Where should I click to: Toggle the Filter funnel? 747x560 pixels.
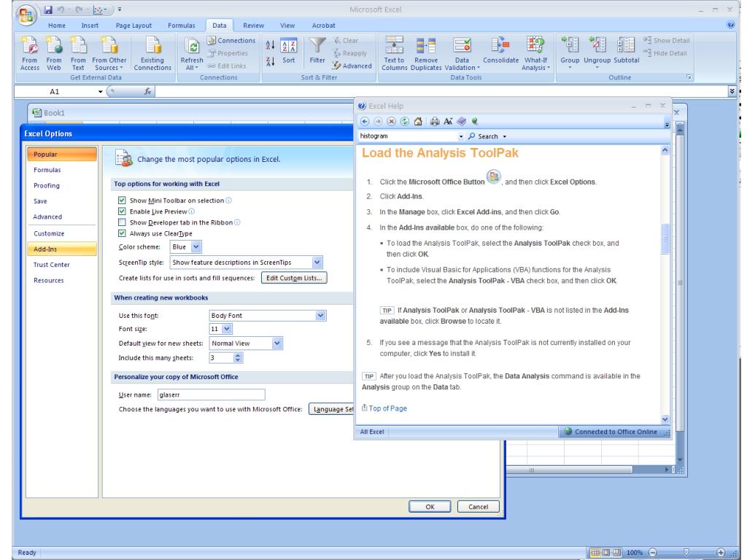pyautogui.click(x=317, y=51)
